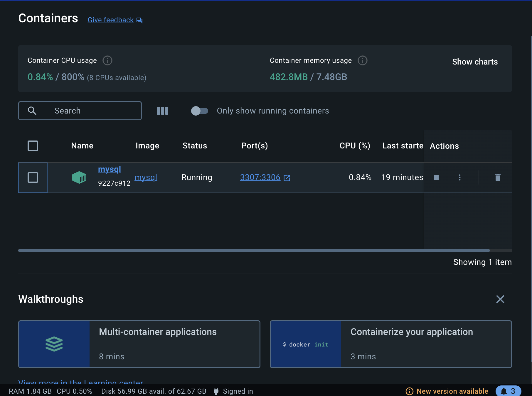Open mysql container more actions menu
This screenshot has height=396, width=532.
(460, 177)
